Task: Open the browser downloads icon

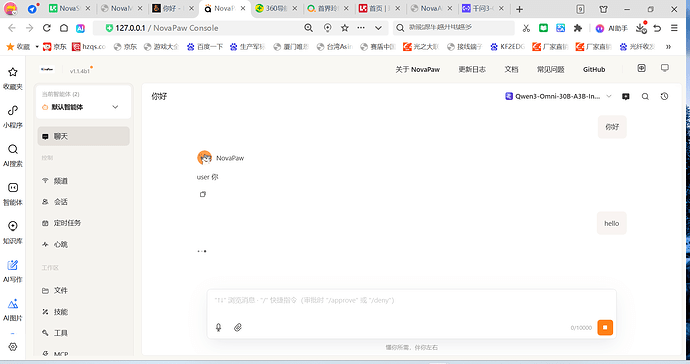Action: point(641,28)
